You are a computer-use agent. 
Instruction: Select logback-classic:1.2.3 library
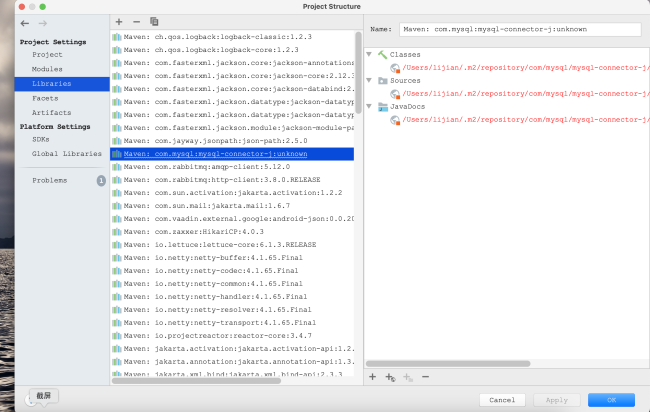pos(232,37)
